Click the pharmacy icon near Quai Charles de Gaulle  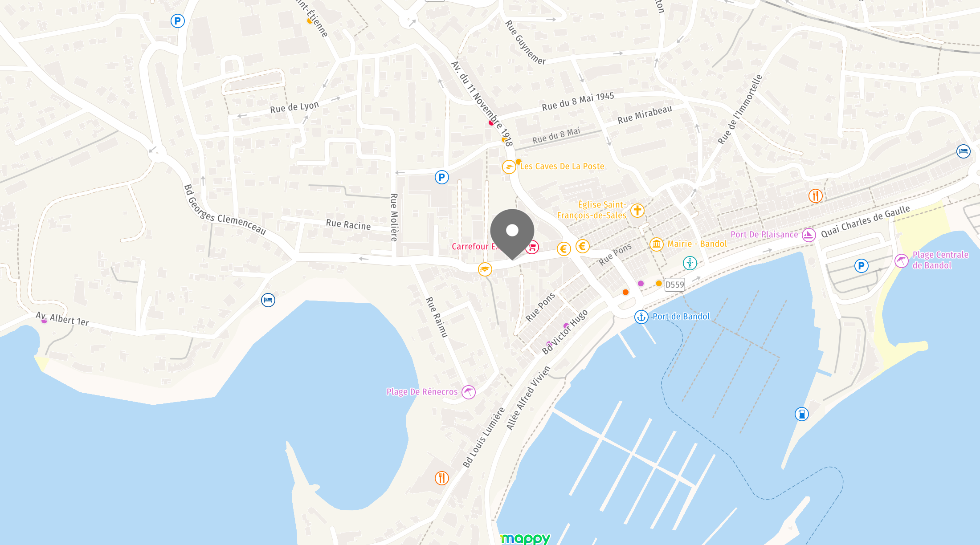[690, 263]
